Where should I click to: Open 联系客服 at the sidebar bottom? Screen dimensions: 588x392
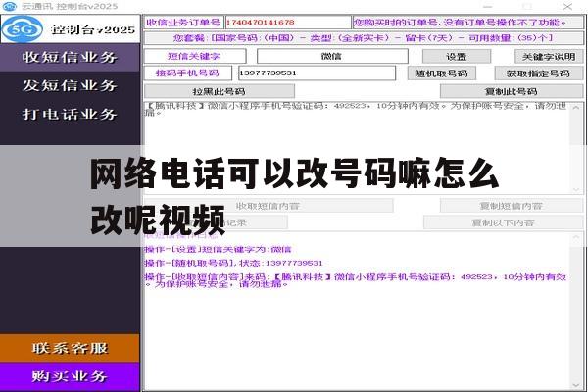pos(70,348)
